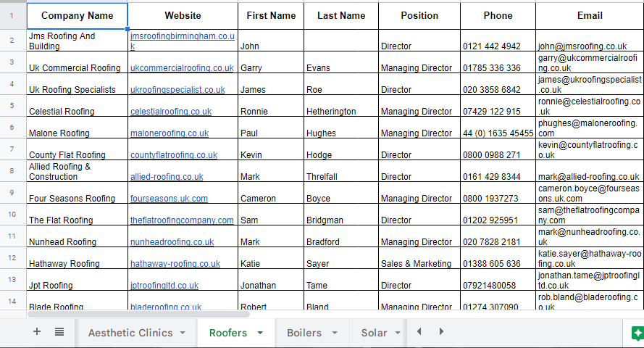Click the Explore button in bottom corner

637,333
